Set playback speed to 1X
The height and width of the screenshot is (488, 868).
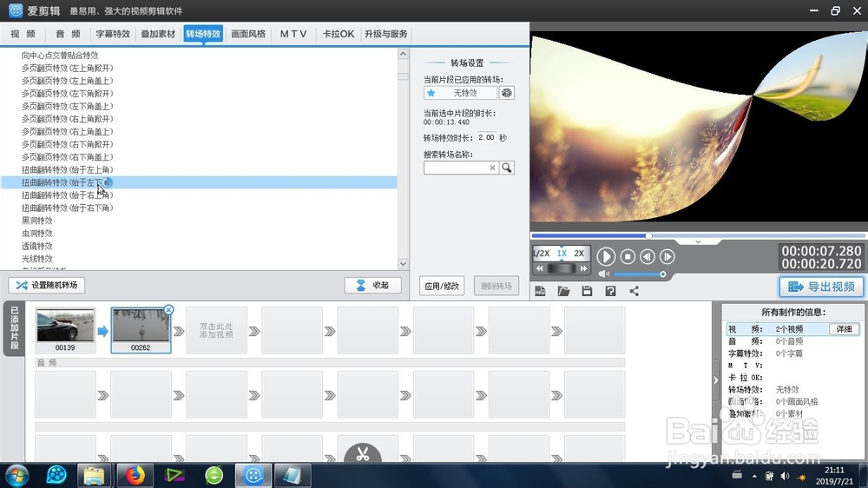point(562,254)
